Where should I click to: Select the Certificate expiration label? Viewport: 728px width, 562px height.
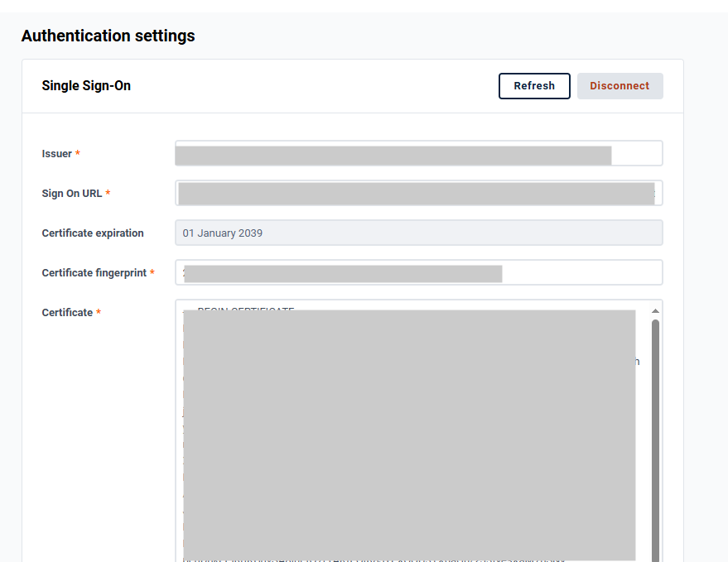click(93, 233)
